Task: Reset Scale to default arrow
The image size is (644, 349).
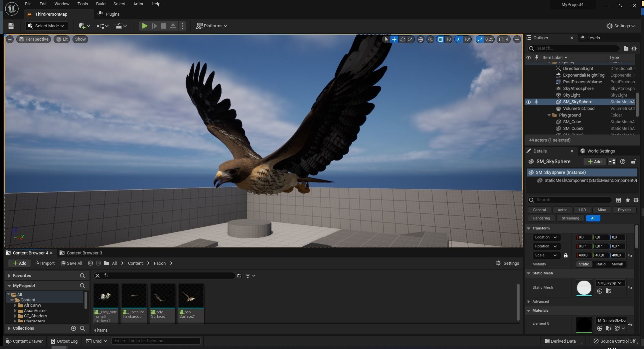Action: tap(630, 256)
